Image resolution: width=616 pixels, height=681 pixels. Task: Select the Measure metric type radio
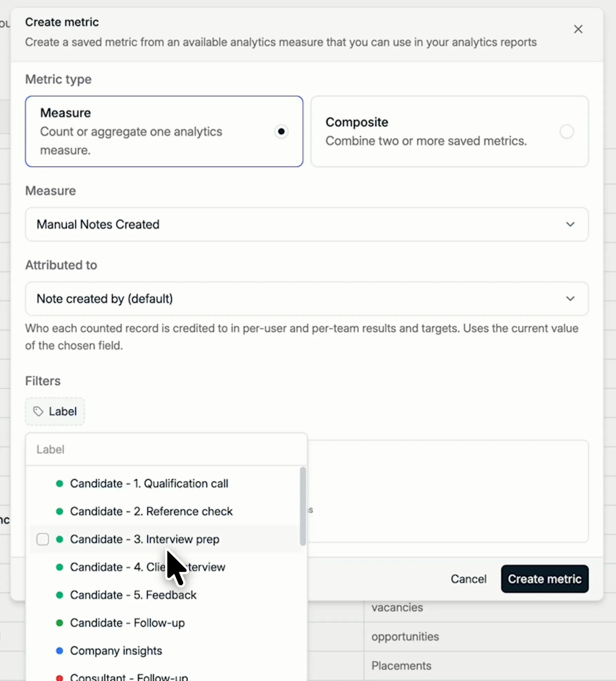pyautogui.click(x=281, y=132)
